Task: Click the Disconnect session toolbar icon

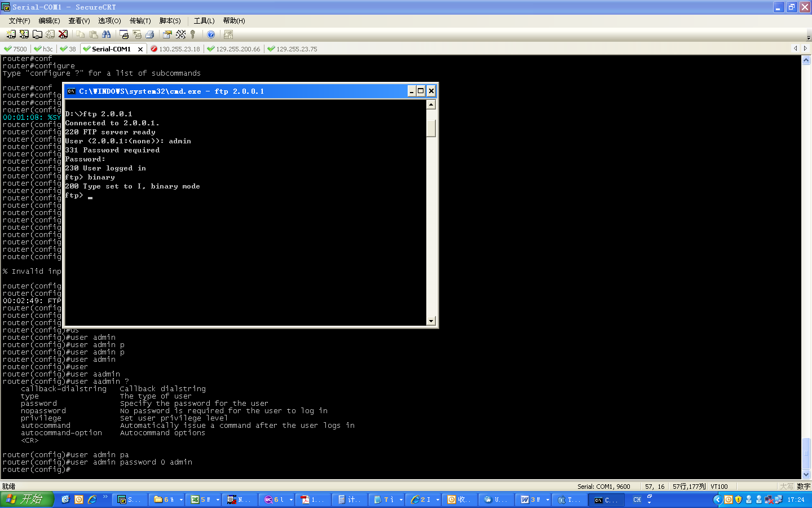Action: (63, 34)
